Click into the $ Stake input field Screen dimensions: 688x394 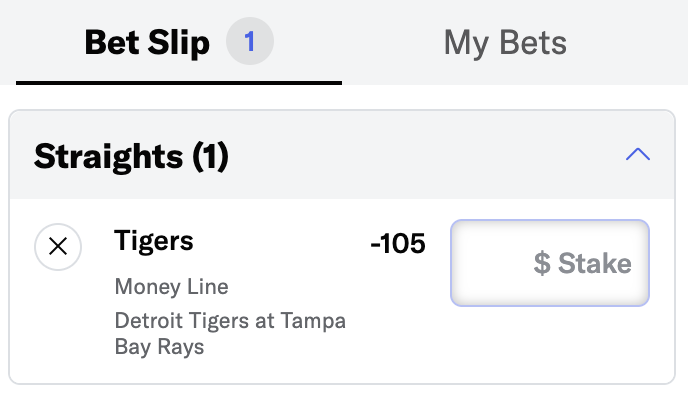pyautogui.click(x=550, y=263)
